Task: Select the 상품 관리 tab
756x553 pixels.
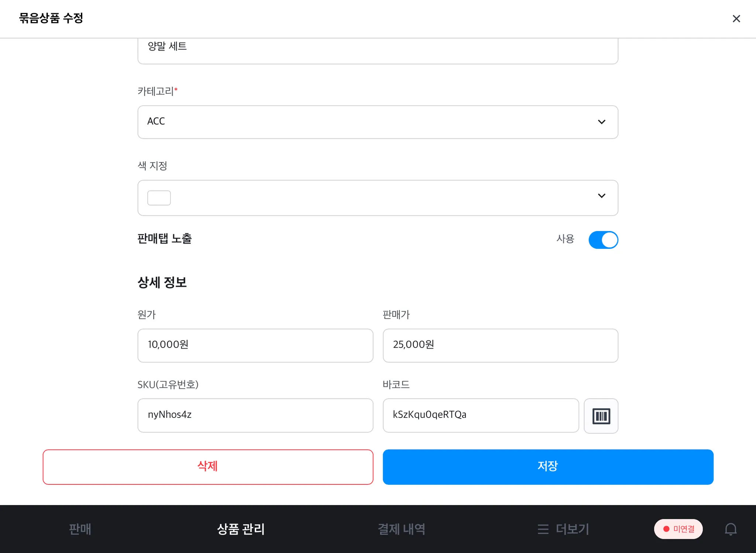Action: 241,529
